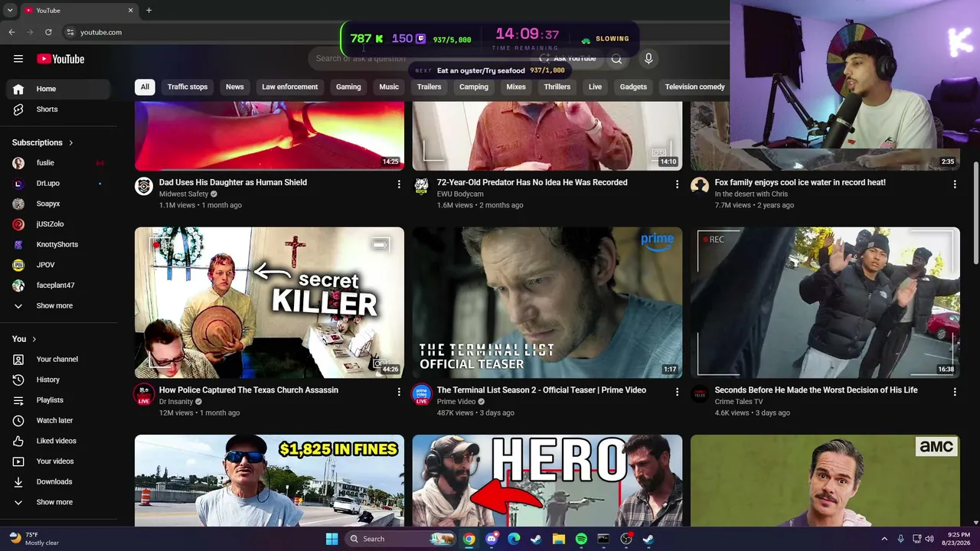Viewport: 980px width, 551px height.
Task: Open the Windows Start menu
Action: tap(332, 539)
